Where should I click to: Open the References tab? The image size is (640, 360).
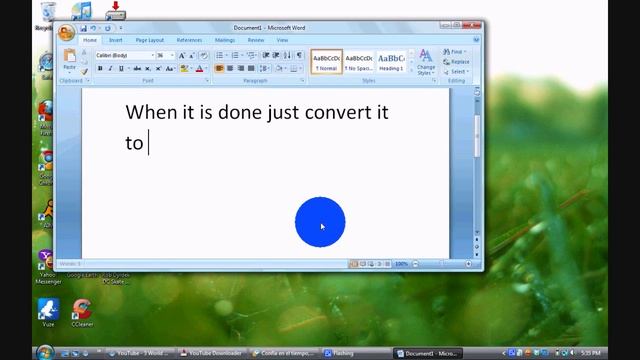[189, 40]
